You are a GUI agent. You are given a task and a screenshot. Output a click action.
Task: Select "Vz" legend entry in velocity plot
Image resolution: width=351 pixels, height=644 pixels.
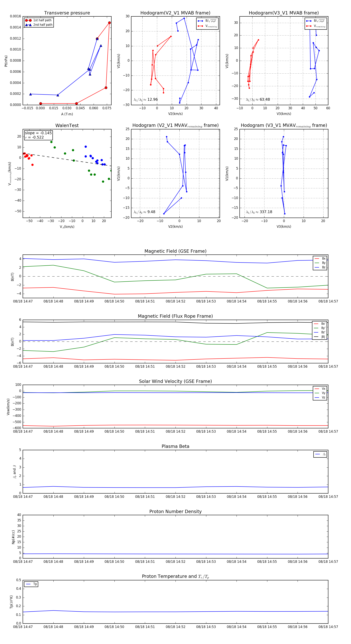[x=320, y=398]
